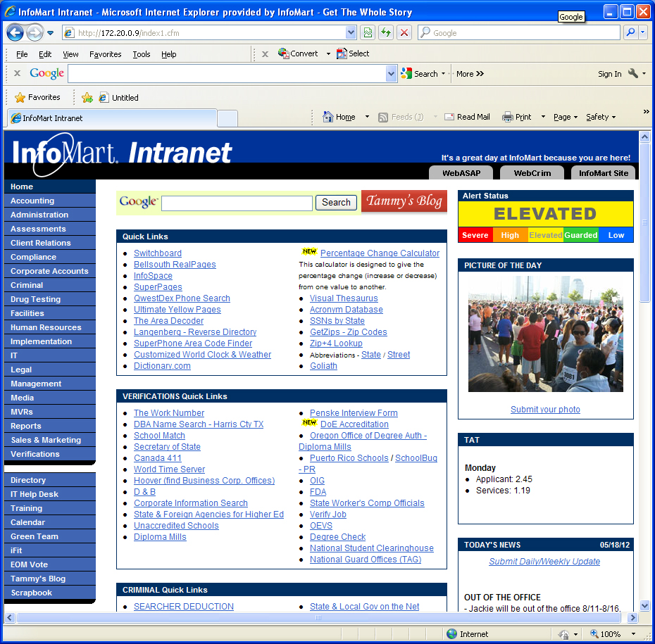Open a new blank tab
Image resolution: width=655 pixels, height=644 pixels.
[227, 118]
